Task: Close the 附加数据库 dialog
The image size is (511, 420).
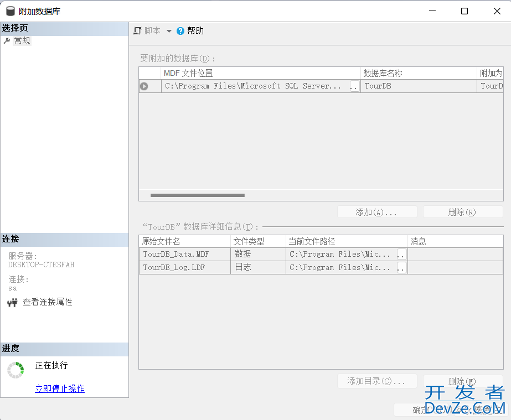Action: (497, 11)
